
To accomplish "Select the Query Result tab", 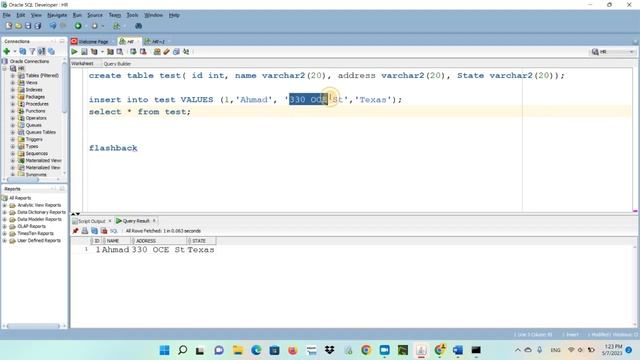I will [x=136, y=221].
